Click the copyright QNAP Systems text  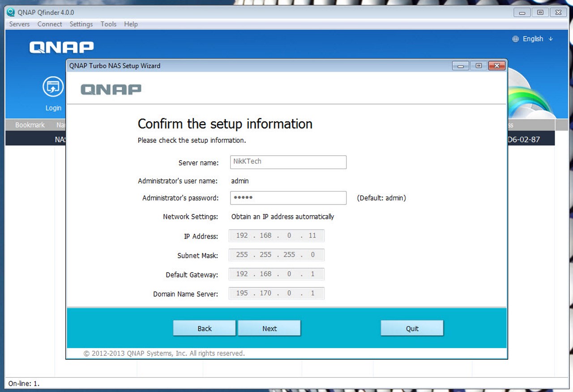point(164,354)
